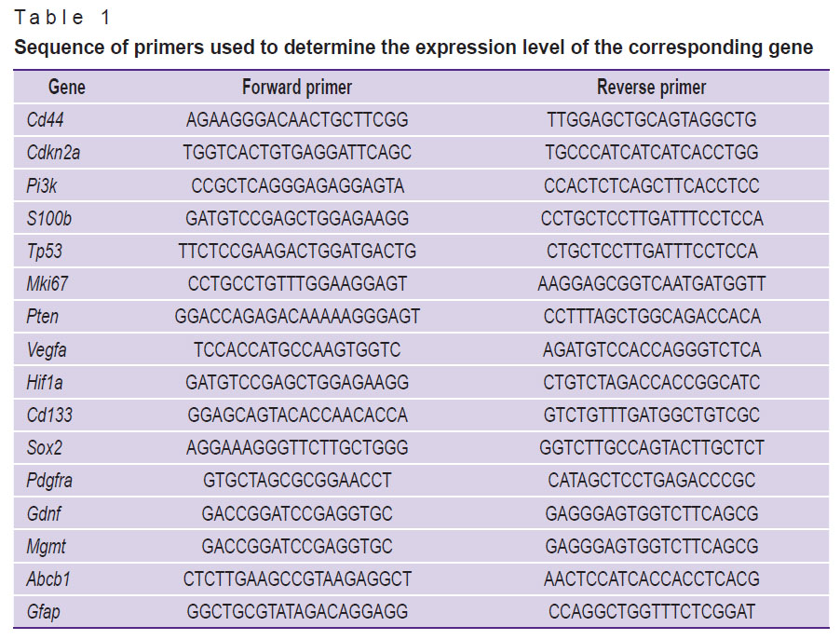
Task: Click the Mgmt gene label
Action: point(47,546)
